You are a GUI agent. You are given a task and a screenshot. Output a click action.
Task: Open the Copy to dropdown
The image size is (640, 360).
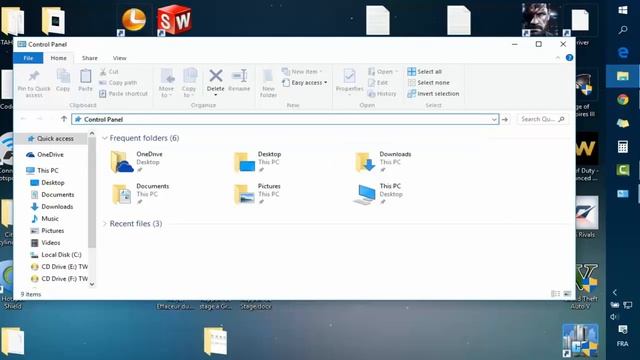pyautogui.click(x=189, y=83)
